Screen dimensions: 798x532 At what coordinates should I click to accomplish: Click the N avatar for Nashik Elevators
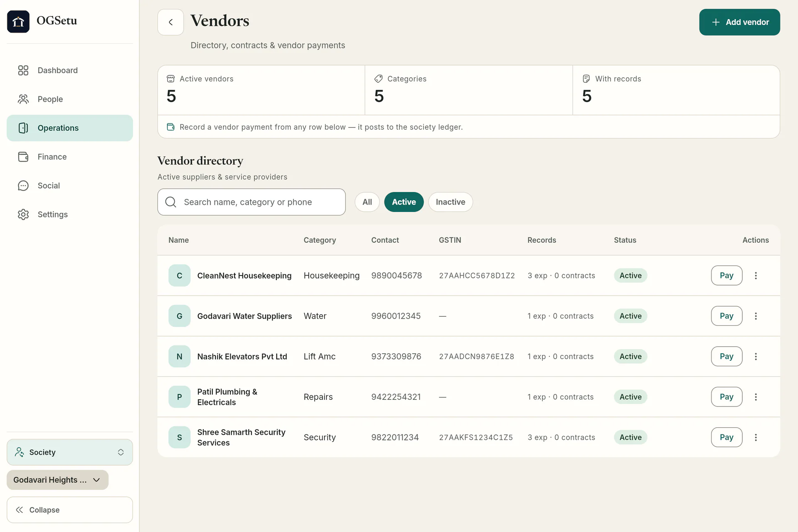click(x=180, y=356)
